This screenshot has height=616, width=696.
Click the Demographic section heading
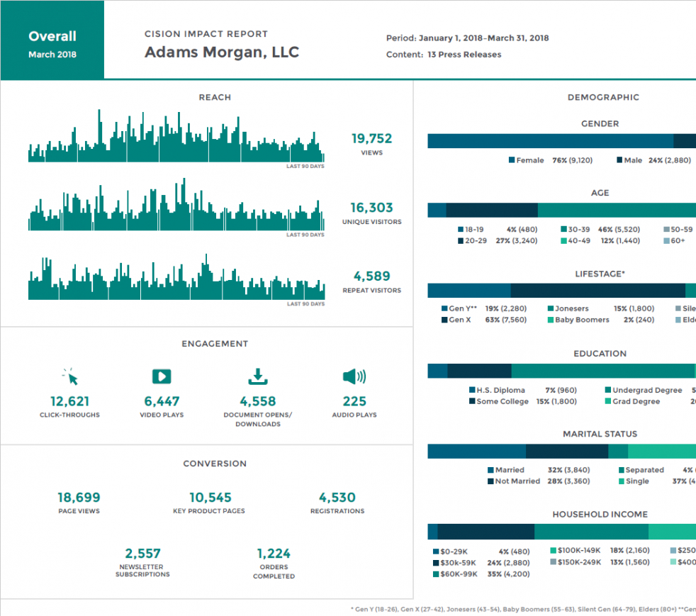(603, 97)
